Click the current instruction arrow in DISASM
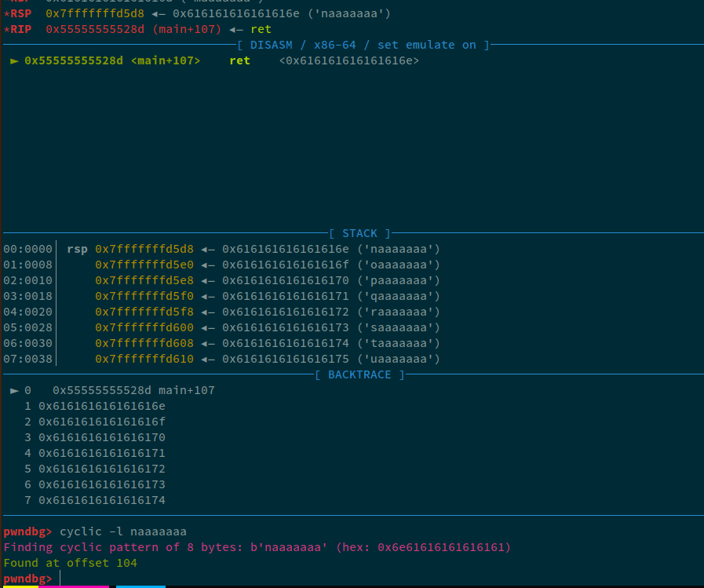 [x=14, y=60]
